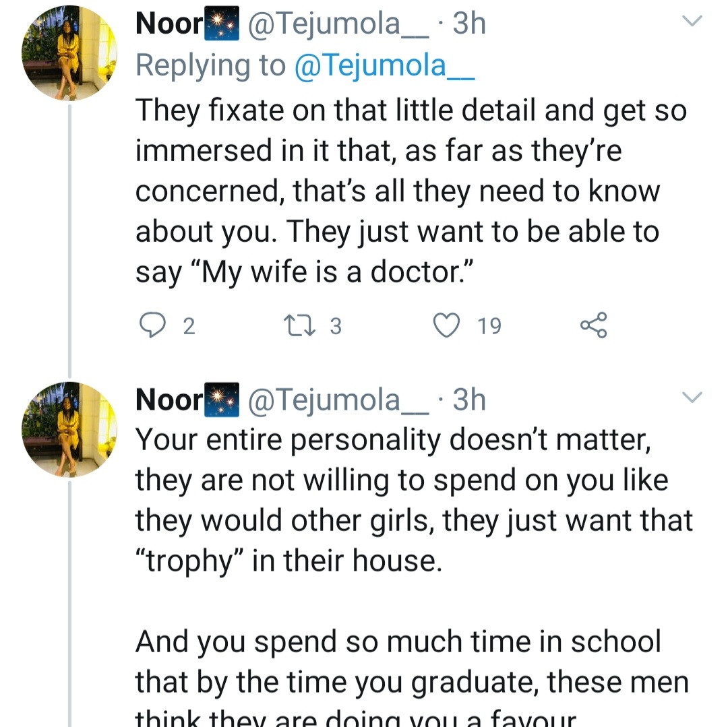Click the reply count of 2

(189, 327)
